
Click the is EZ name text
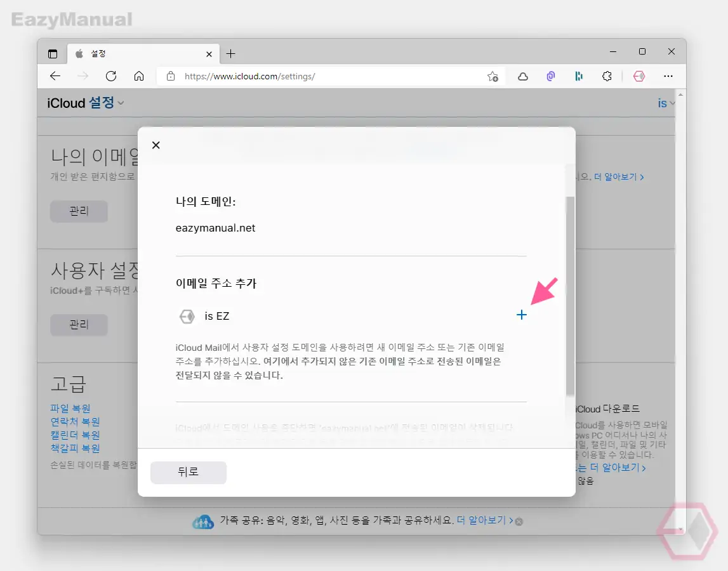217,316
